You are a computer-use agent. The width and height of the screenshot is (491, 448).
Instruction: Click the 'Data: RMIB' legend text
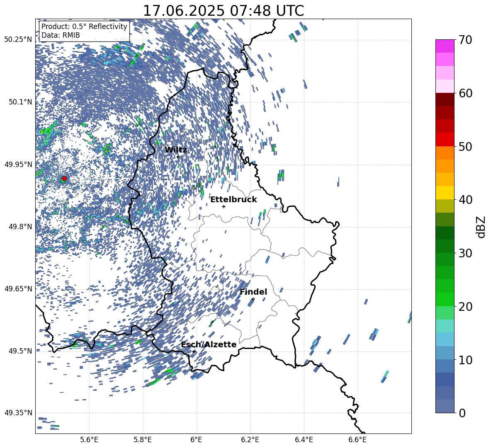point(61,35)
